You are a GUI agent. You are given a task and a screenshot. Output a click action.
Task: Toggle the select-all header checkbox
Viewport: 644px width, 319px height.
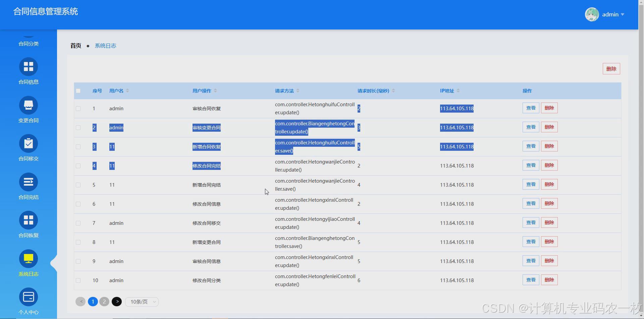(x=78, y=91)
